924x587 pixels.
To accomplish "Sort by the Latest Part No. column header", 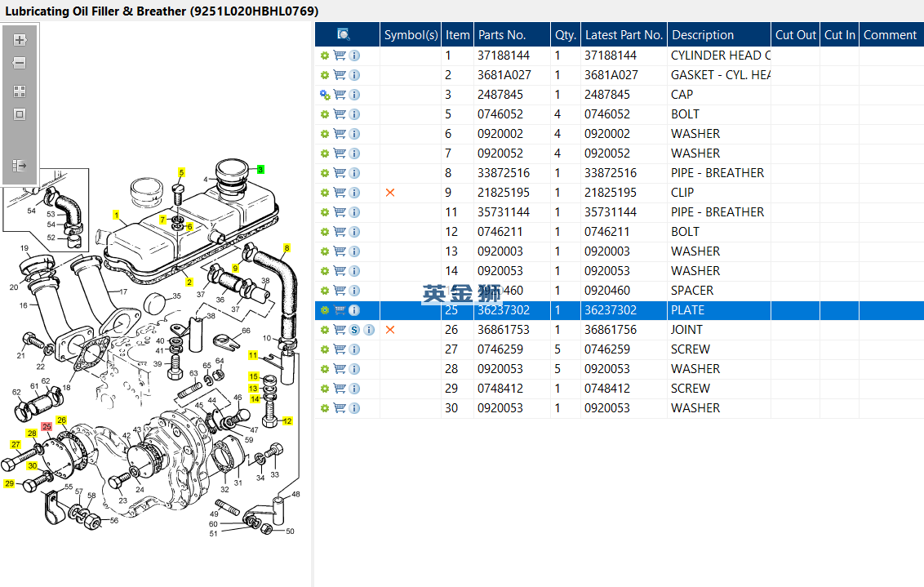I will coord(624,35).
